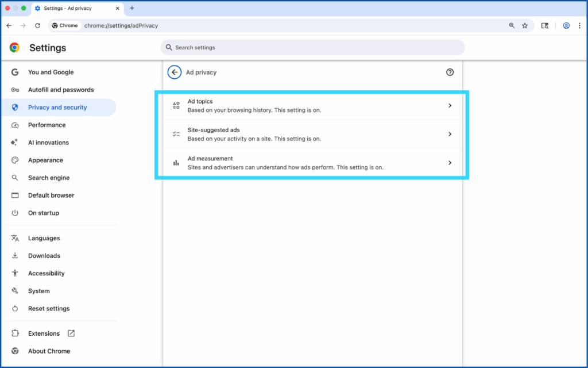The image size is (588, 368).
Task: Open Ad measurement via its chevron
Action: click(450, 163)
